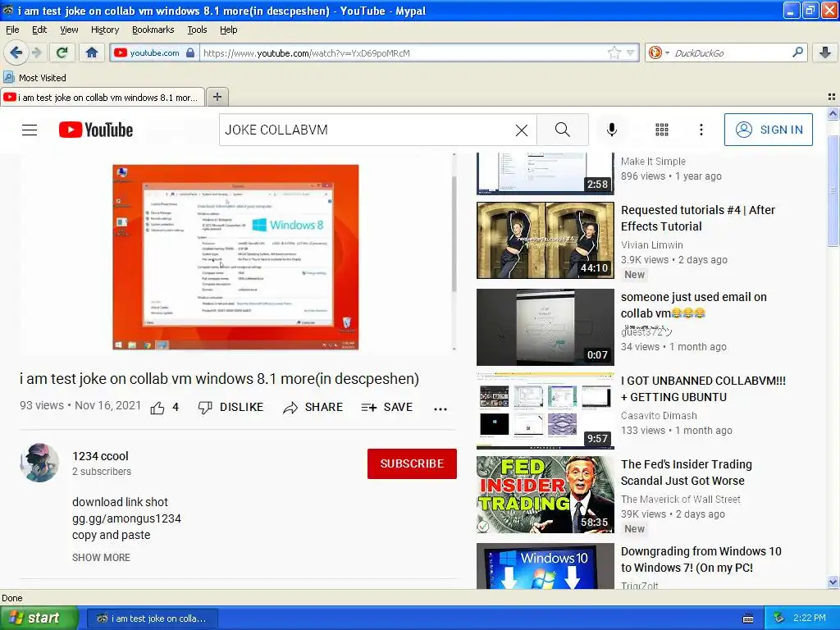Click the browser Forward arrow button
Screen dimensions: 840x630
[x=36, y=52]
